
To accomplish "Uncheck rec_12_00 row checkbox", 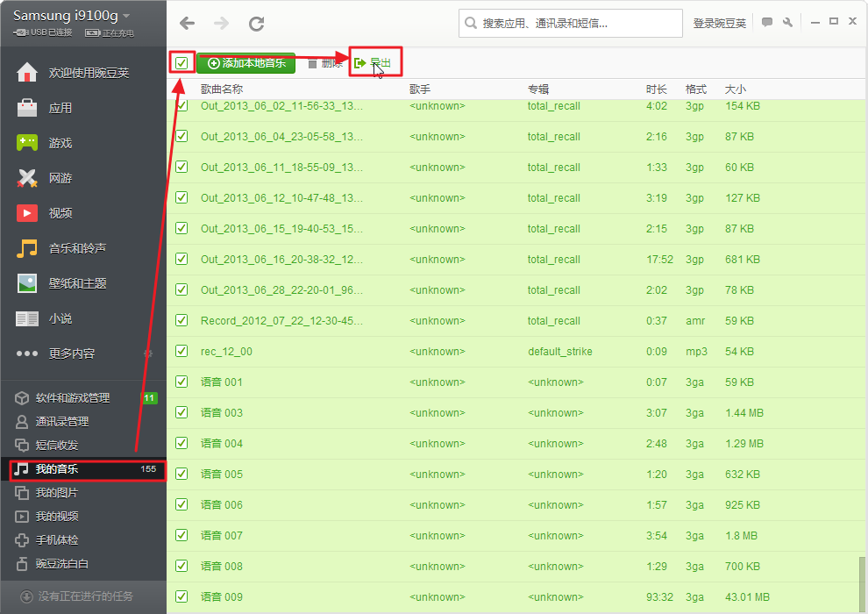I will tap(181, 351).
